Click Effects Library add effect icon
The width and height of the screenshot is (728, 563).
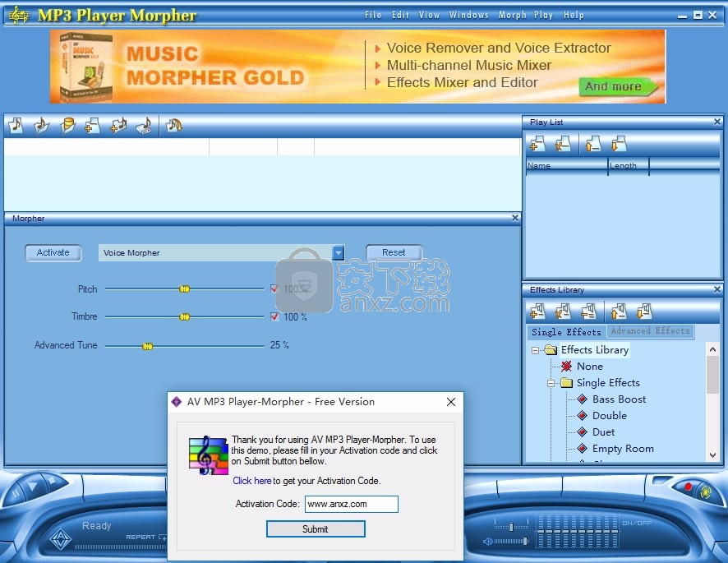click(537, 311)
